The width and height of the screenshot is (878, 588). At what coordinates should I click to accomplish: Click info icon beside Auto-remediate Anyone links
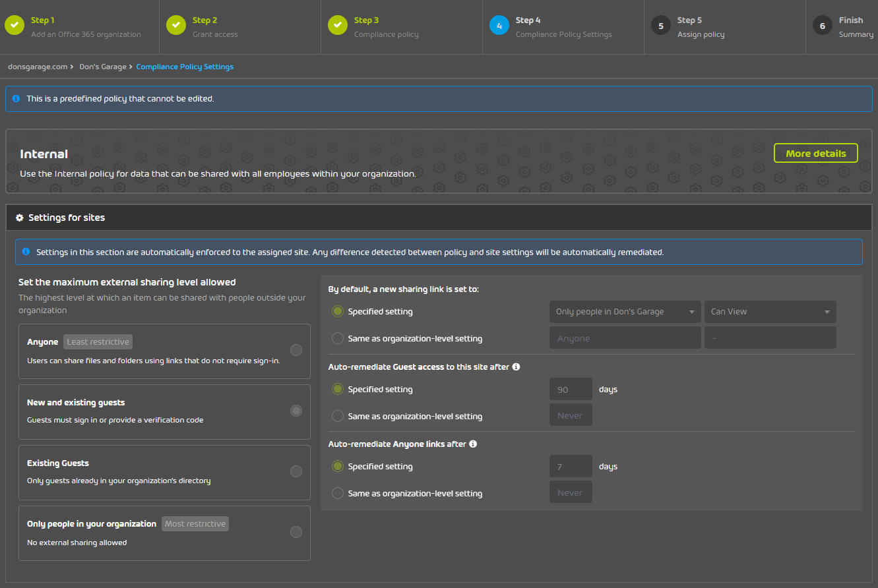tap(473, 444)
